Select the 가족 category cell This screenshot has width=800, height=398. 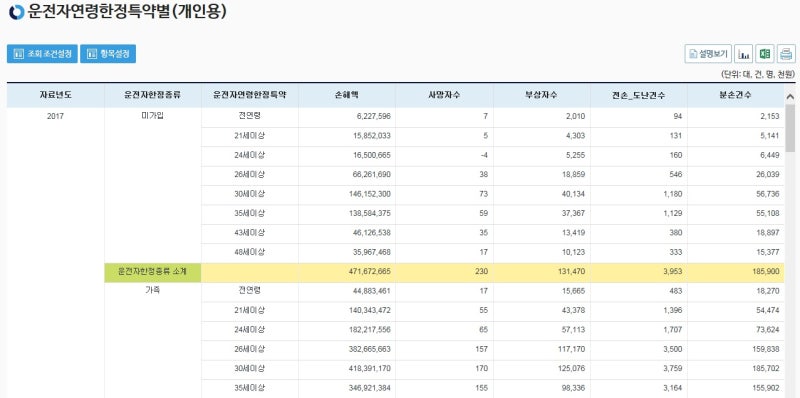point(153,290)
